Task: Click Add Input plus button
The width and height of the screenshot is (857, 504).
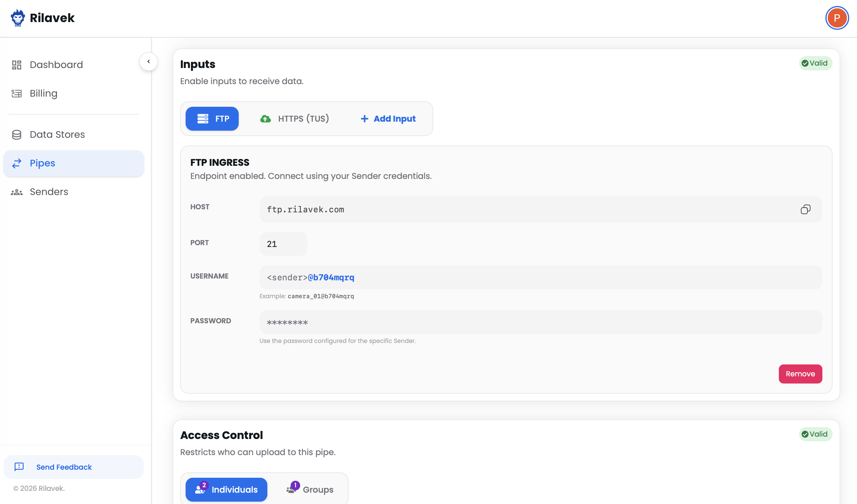Action: coord(388,119)
